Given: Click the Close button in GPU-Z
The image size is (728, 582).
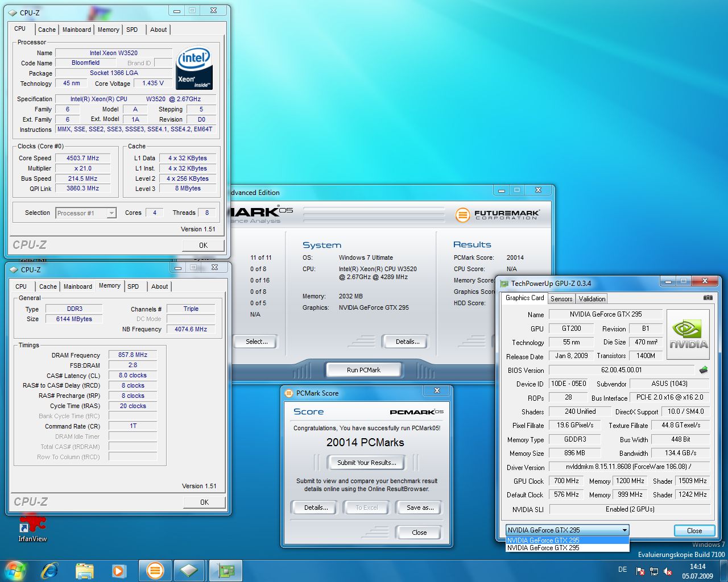Looking at the screenshot, I should coord(694,530).
